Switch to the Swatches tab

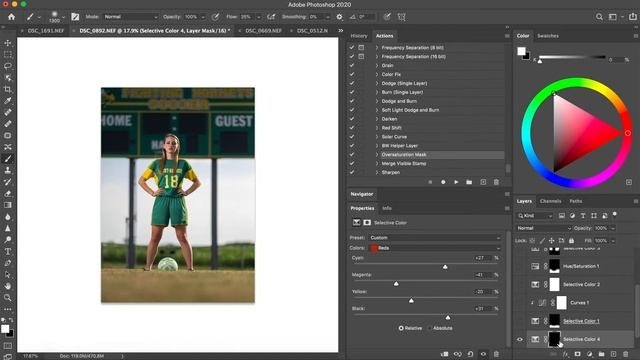tap(548, 36)
